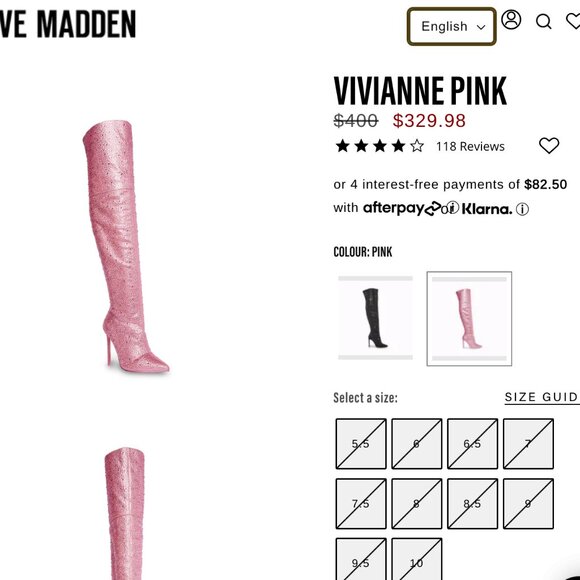Select size 10

coord(417,559)
